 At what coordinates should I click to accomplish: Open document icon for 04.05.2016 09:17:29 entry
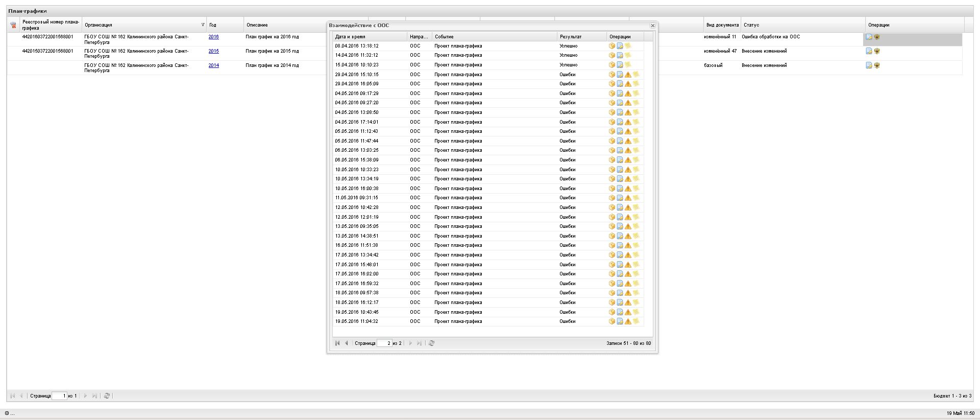pyautogui.click(x=620, y=94)
